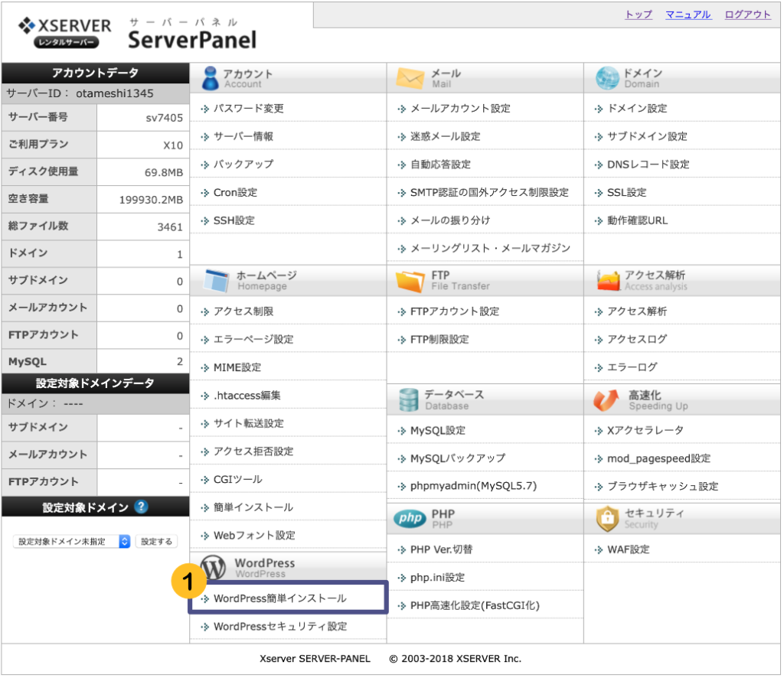Open SSL設定
784x678 pixels.
(626, 192)
